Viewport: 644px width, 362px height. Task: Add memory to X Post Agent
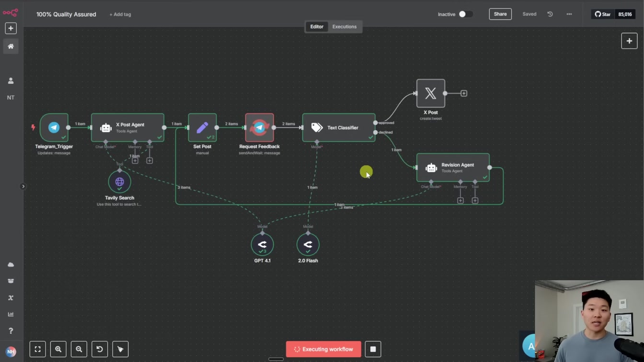pos(135,160)
